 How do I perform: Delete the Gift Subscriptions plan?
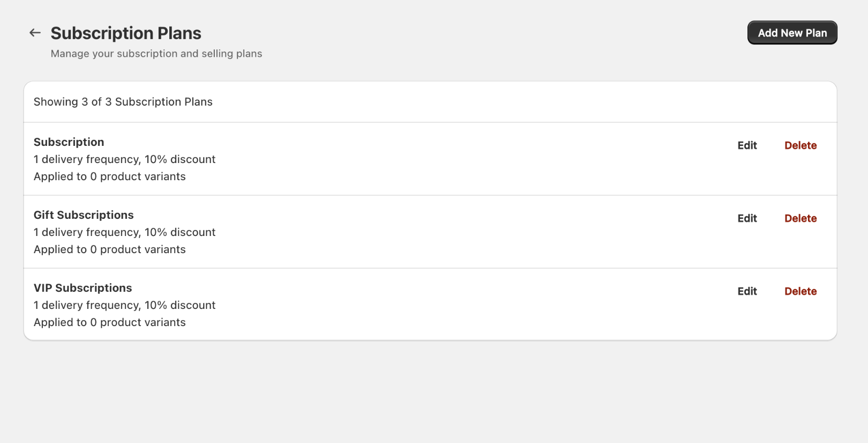(x=800, y=218)
